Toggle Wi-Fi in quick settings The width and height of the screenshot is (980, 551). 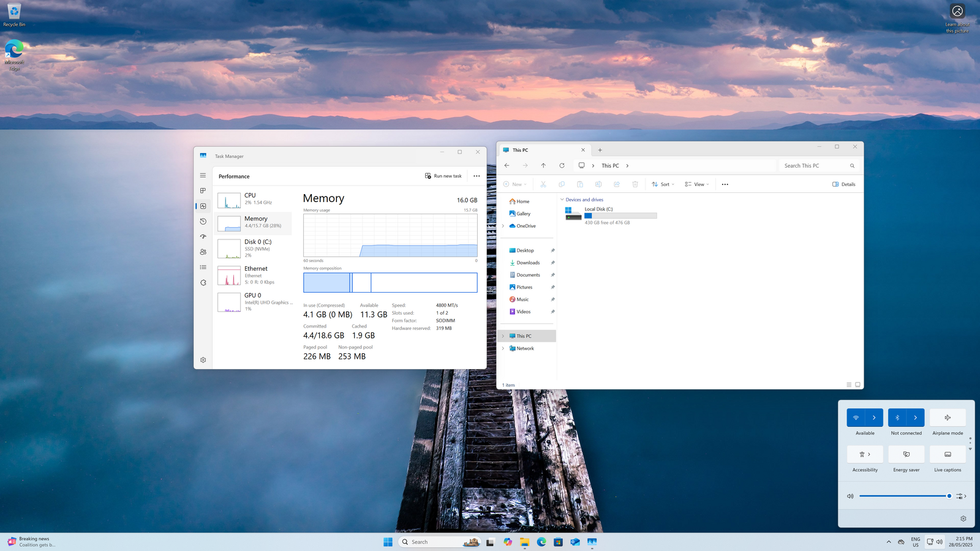tap(856, 418)
